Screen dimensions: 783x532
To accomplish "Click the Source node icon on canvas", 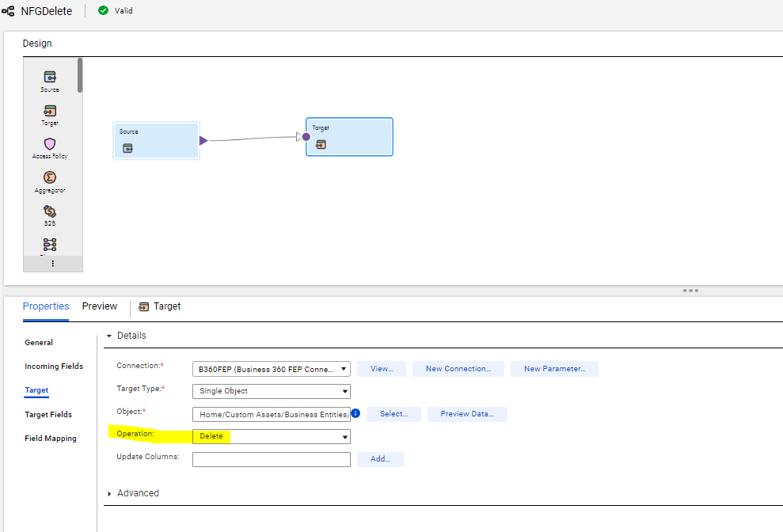I will [x=127, y=148].
